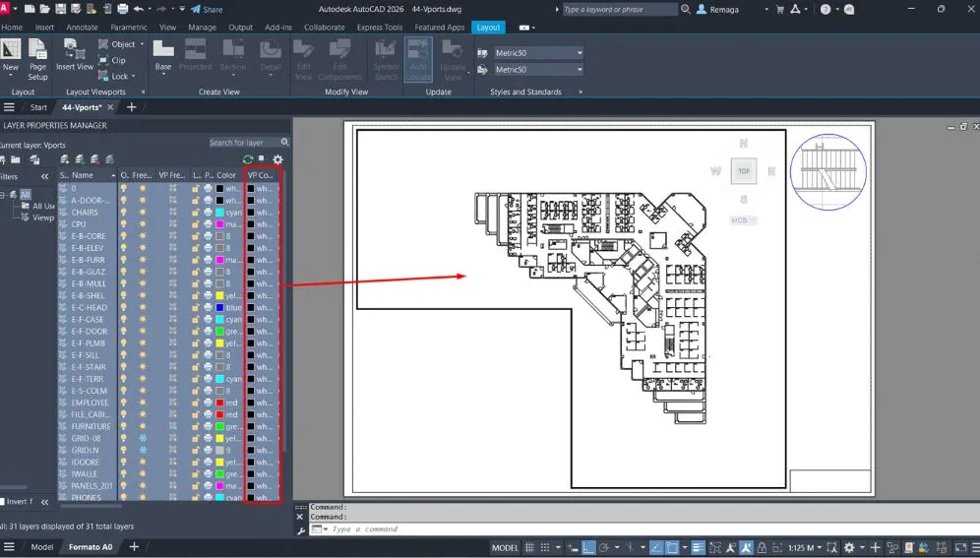Switch to the Model layout tab
980x558 pixels.
click(x=42, y=547)
